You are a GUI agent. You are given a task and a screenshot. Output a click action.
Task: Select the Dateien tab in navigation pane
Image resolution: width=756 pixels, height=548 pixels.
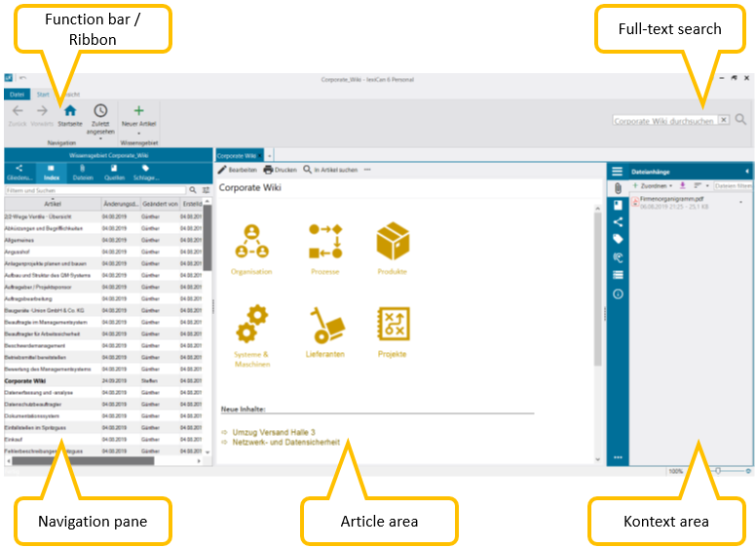[83, 173]
